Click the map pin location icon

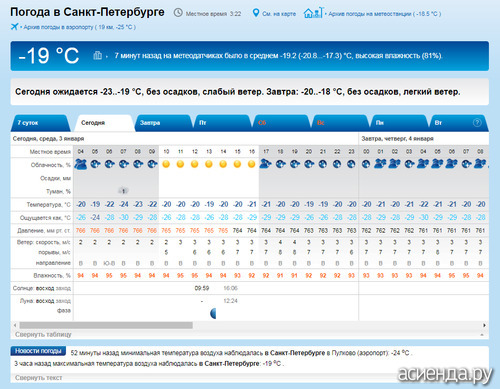(x=256, y=13)
